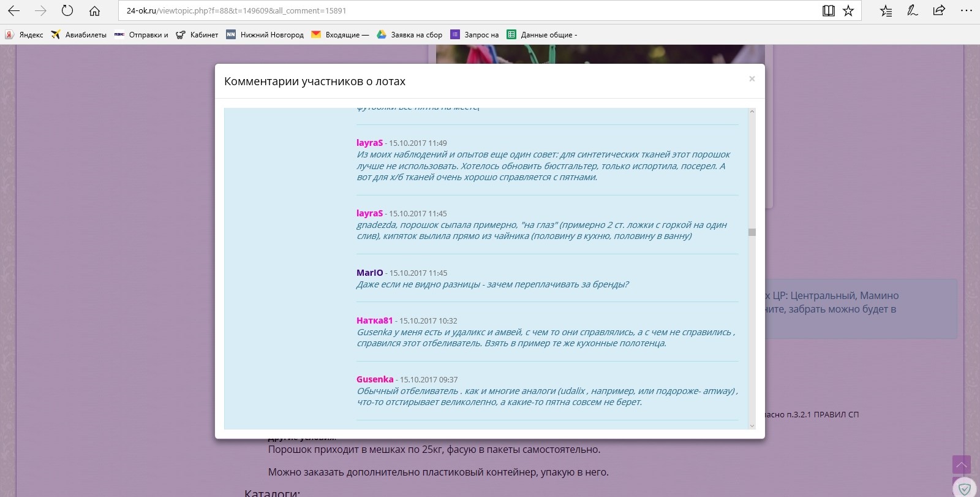Open Данные общие bookmark
Image resolution: width=980 pixels, height=497 pixels.
[542, 35]
